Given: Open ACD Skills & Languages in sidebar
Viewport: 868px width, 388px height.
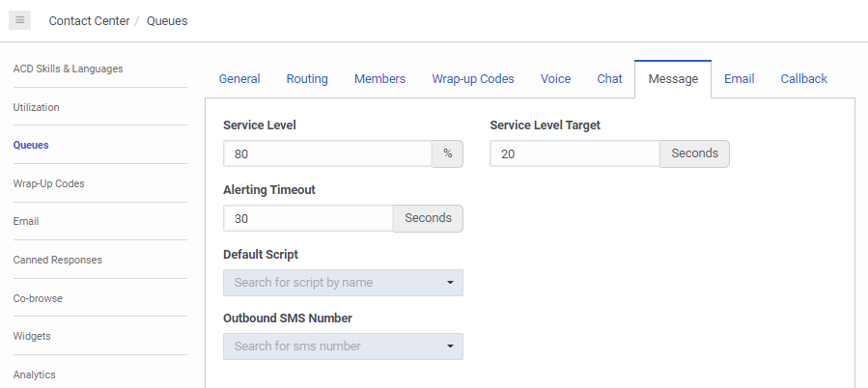Looking at the screenshot, I should click(x=69, y=69).
